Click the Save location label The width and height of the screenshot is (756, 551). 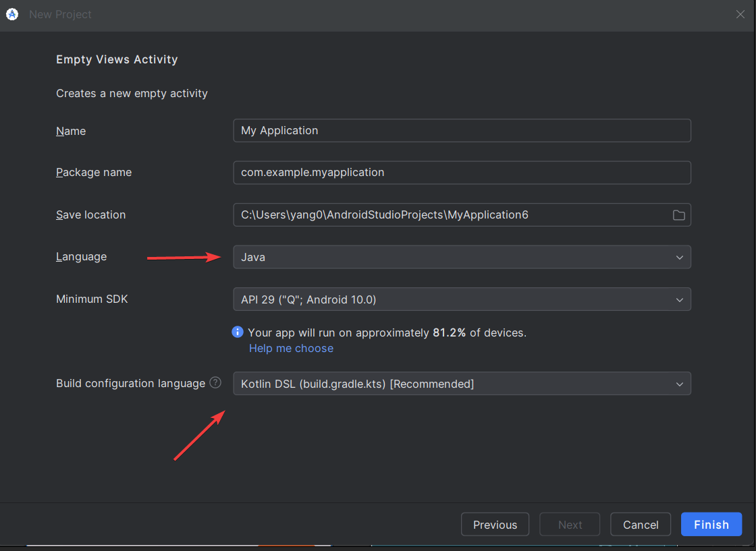pos(90,215)
